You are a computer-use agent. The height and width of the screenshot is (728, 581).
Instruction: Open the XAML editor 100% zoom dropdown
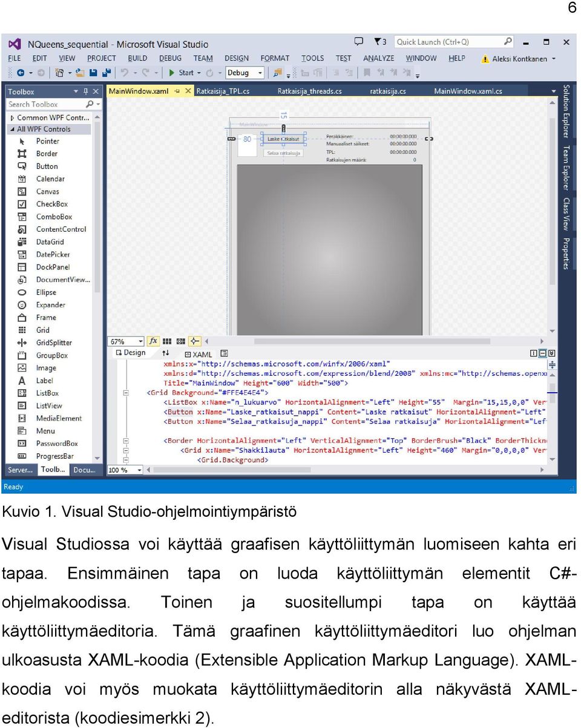[139, 470]
